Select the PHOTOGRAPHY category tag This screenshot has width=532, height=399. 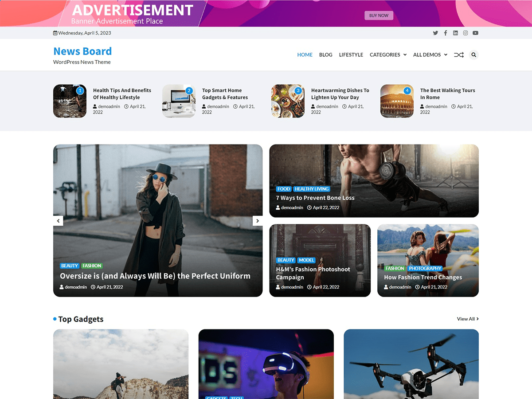(x=425, y=268)
